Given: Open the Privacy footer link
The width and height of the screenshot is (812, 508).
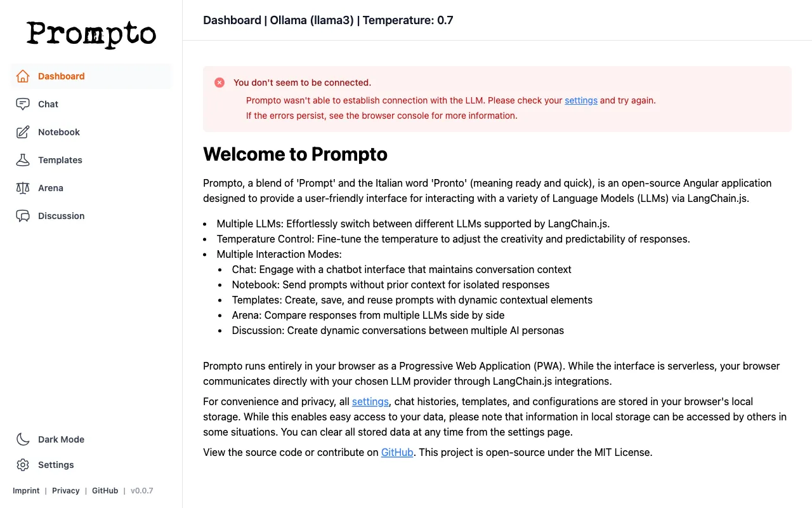Looking at the screenshot, I should (66, 491).
